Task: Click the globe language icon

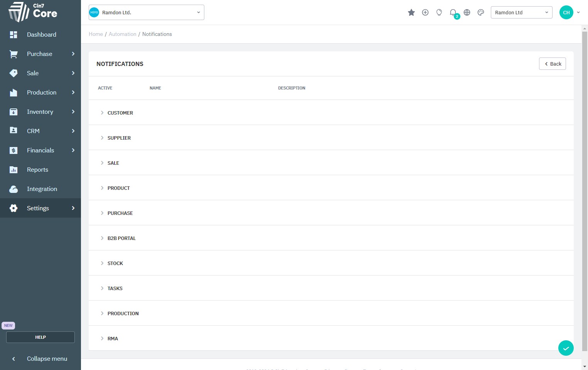Action: pos(467,13)
